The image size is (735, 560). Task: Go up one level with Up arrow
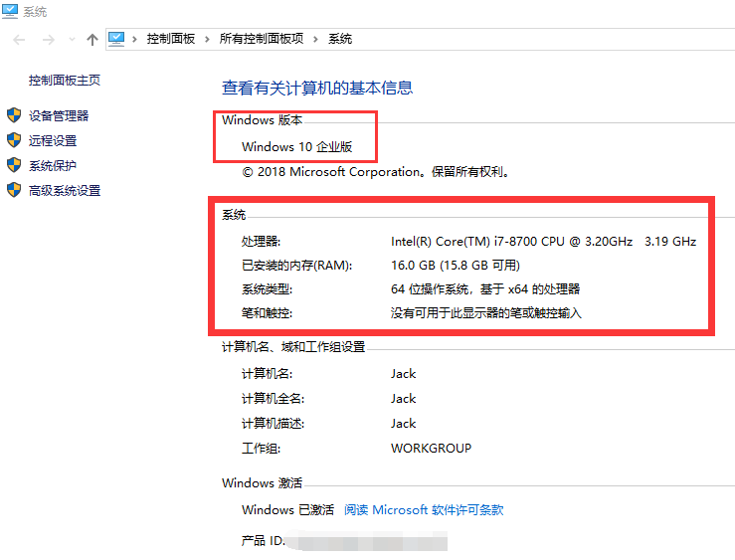pos(92,40)
